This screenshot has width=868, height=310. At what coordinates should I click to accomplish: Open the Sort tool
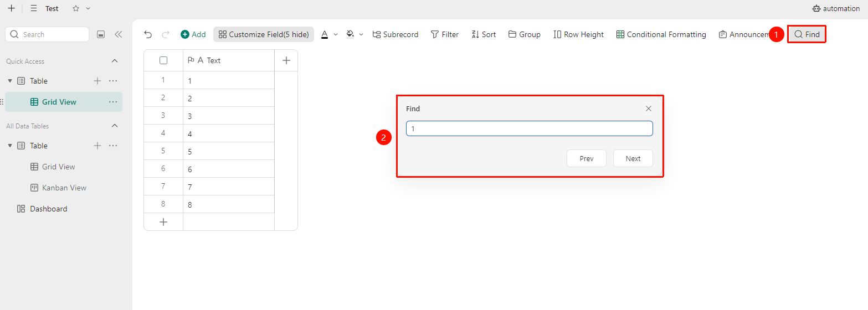[x=484, y=34]
